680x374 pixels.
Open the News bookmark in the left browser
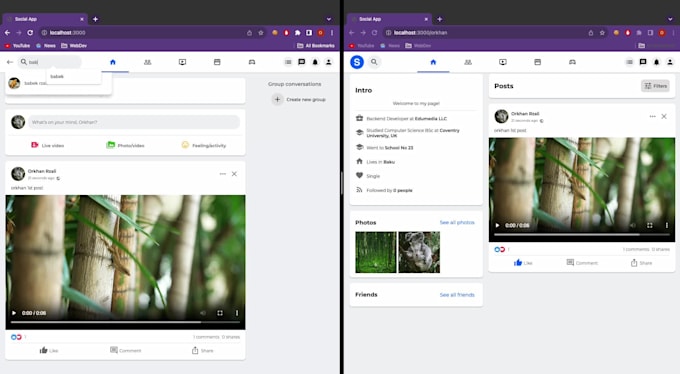[46, 46]
